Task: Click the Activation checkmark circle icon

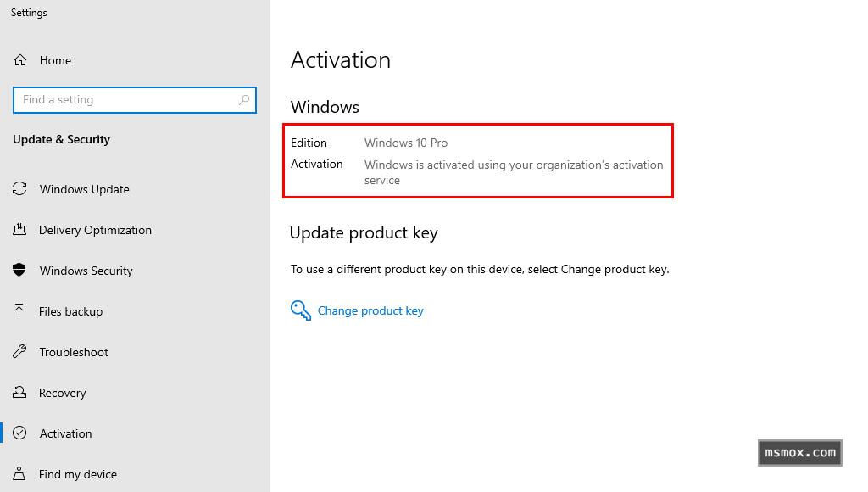Action: coord(19,433)
